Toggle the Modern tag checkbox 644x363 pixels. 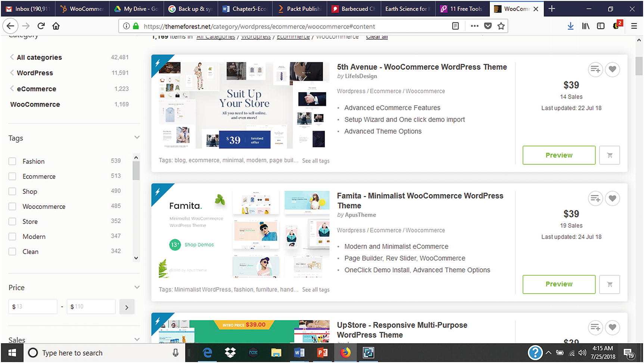tap(12, 237)
